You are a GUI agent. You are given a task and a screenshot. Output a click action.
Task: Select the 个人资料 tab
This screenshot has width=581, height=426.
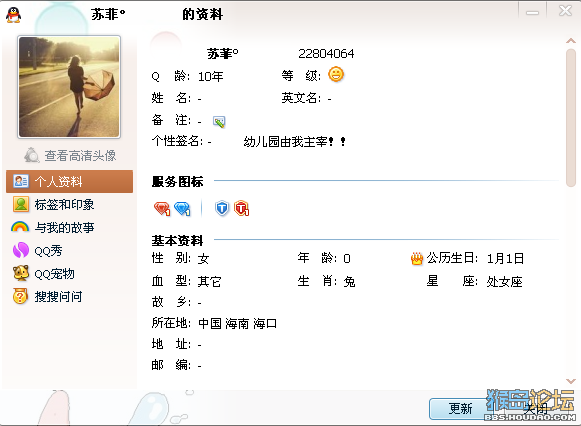(69, 182)
